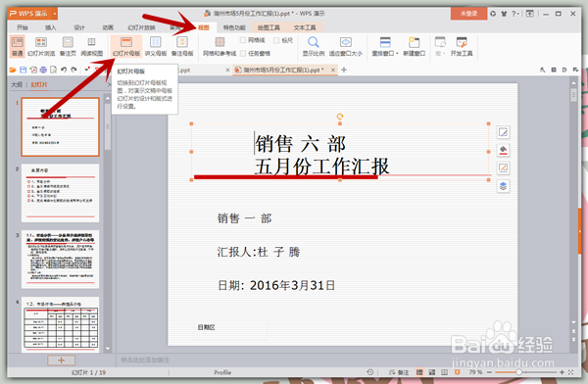Switch to Outline (大纲) pane tab

point(17,85)
